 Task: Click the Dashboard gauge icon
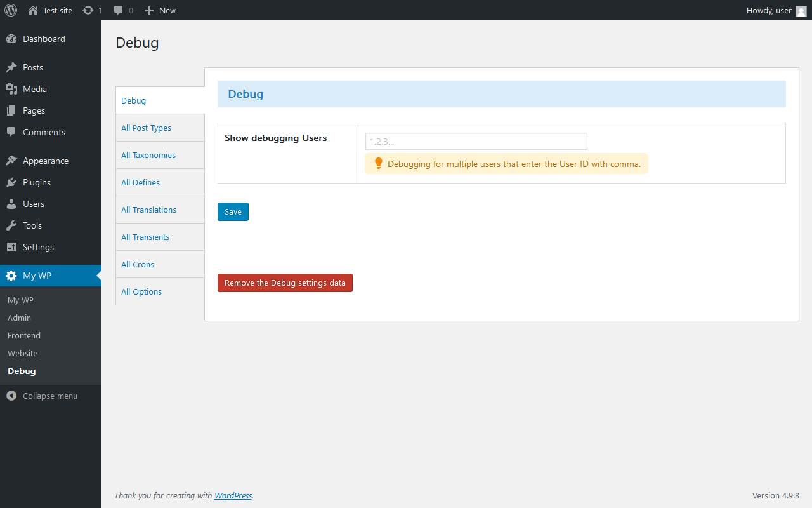[x=11, y=39]
